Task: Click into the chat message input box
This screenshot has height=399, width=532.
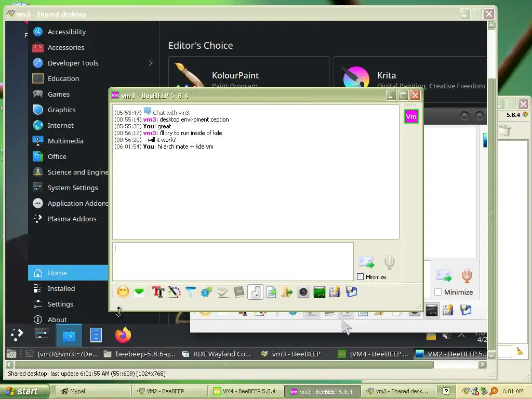Action: [x=233, y=261]
